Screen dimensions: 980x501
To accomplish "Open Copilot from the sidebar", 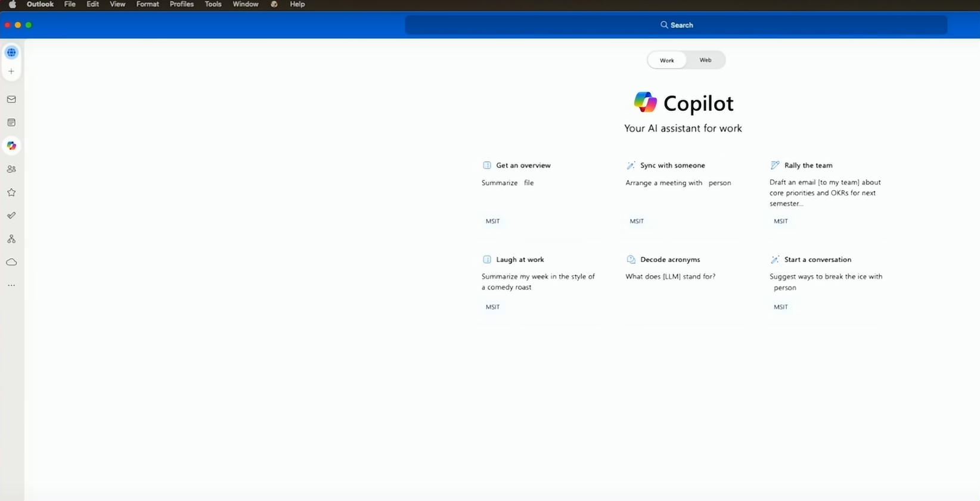I will 11,146.
